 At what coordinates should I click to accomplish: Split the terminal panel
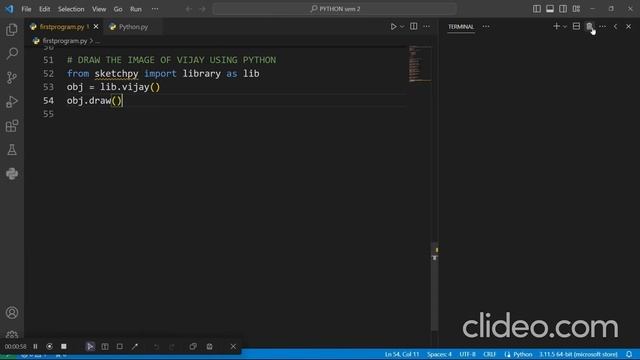coord(576,27)
